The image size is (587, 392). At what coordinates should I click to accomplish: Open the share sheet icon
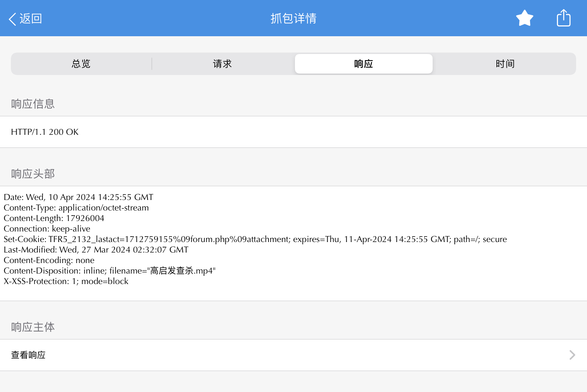pos(563,18)
